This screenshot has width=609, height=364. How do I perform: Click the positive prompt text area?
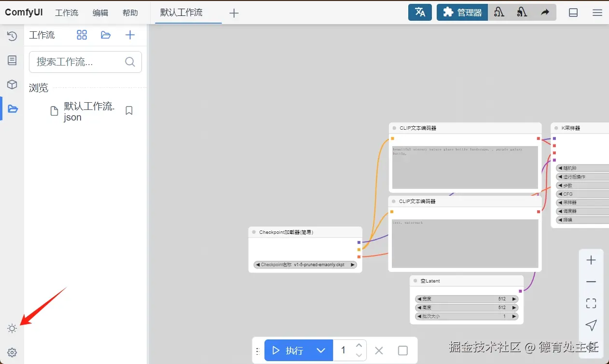[x=465, y=167]
